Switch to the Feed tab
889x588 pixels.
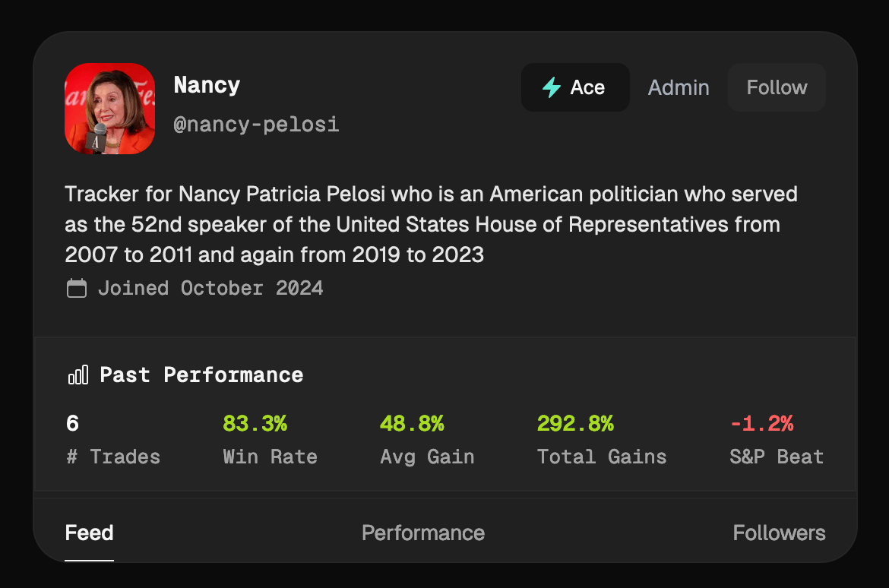click(90, 533)
